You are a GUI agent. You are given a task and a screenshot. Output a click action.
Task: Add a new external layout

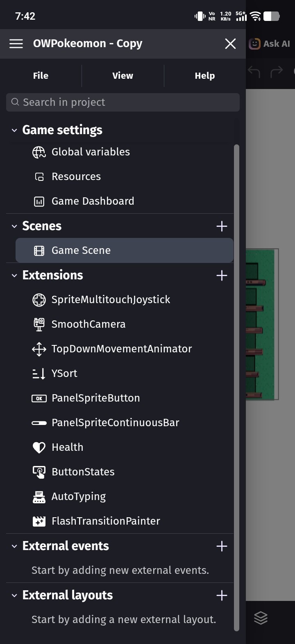pos(222,595)
